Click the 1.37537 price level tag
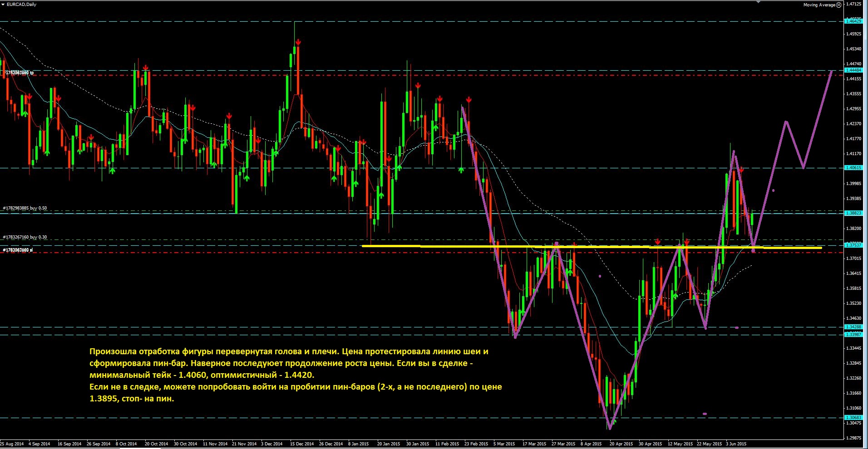This screenshot has height=449, width=868. (853, 245)
